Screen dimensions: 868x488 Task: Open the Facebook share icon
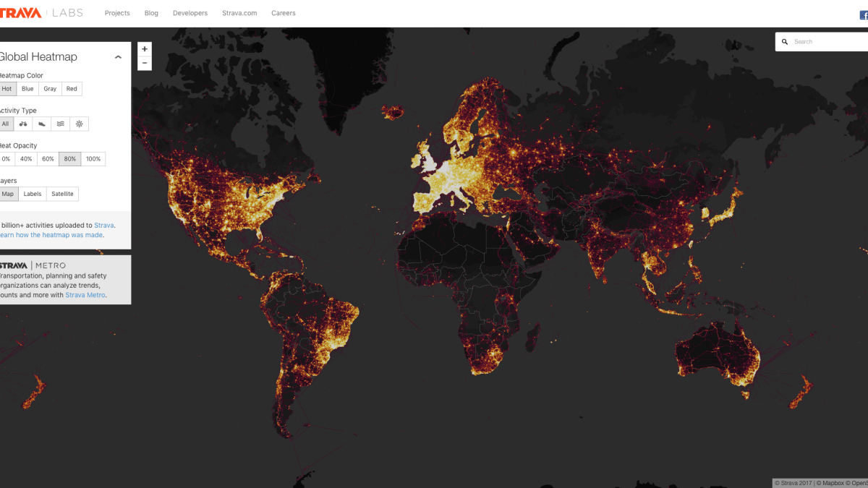[864, 14]
